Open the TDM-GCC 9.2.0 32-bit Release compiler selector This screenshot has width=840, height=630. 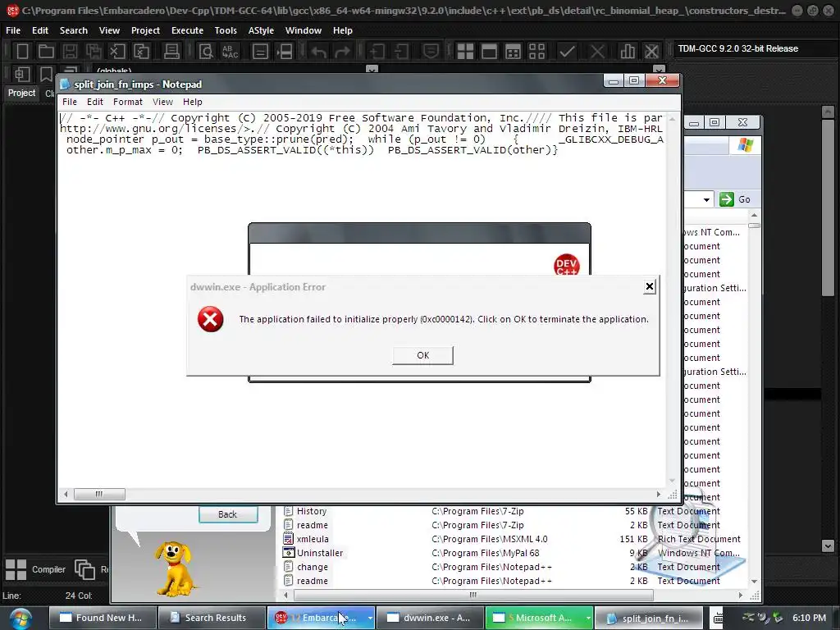tap(753, 48)
